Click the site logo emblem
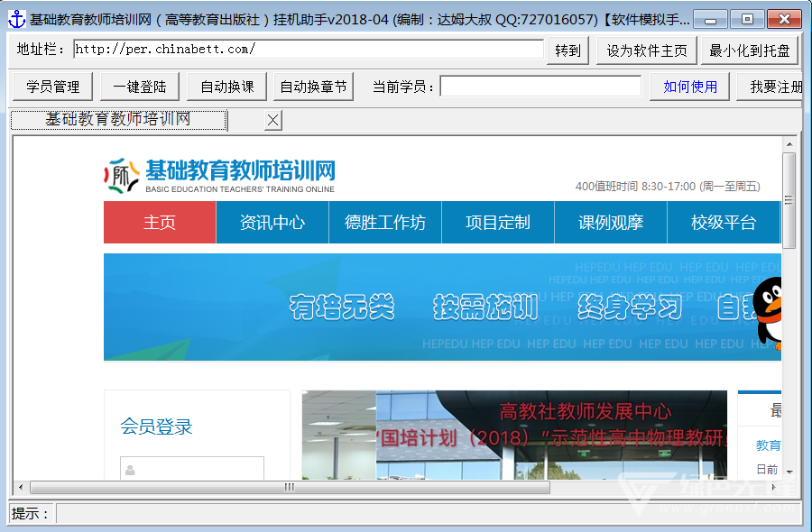This screenshot has height=532, width=812. (x=122, y=176)
